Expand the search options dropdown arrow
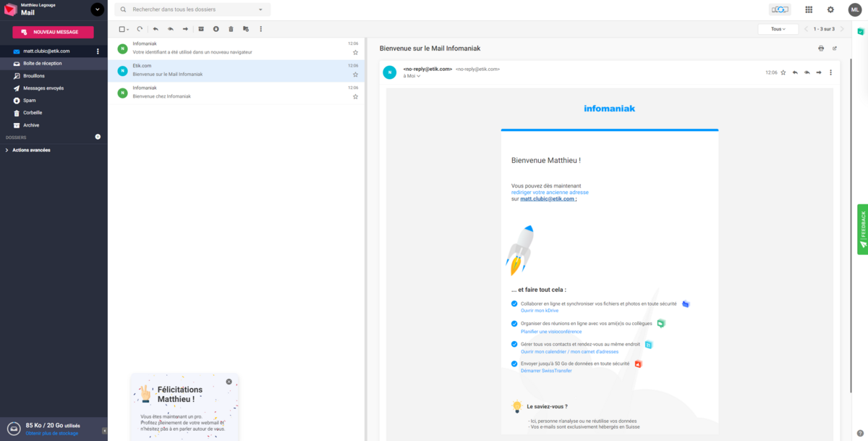The height and width of the screenshot is (441, 868). (x=260, y=10)
